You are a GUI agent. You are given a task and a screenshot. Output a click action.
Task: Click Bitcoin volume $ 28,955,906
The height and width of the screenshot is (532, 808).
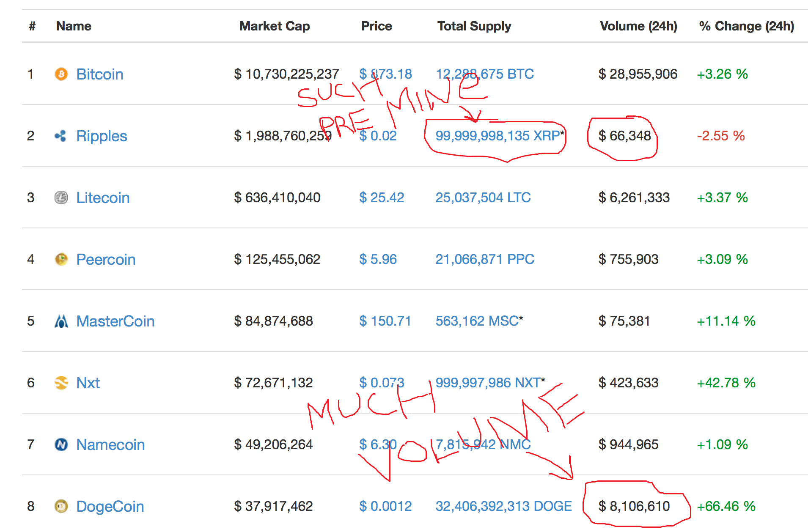tap(638, 74)
